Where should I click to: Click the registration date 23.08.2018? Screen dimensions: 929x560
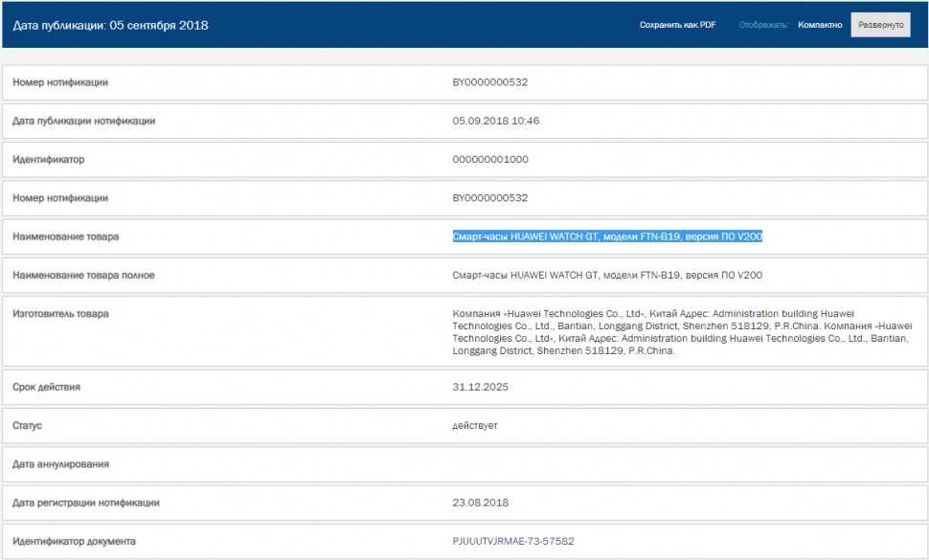click(x=481, y=503)
